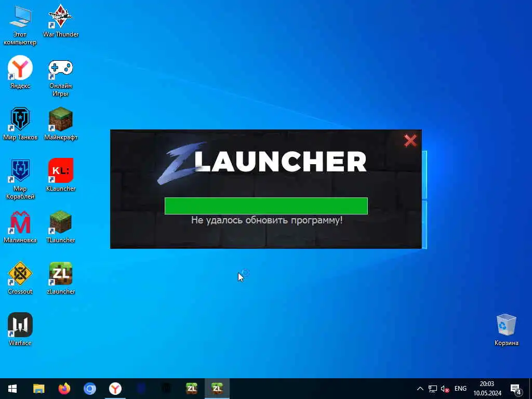532x399 pixels.
Task: Open the blue Chromium taskbar icon
Action: click(89, 389)
